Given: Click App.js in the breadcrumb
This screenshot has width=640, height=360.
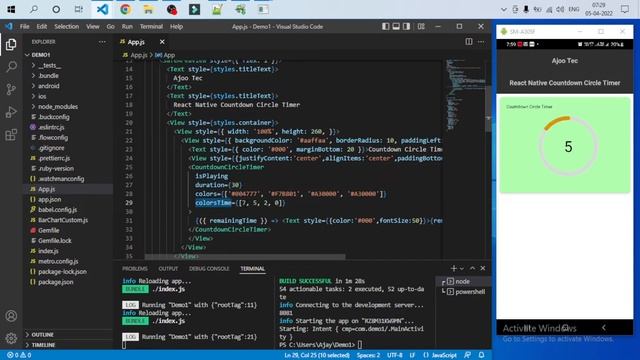Looking at the screenshot, I should coord(138,55).
